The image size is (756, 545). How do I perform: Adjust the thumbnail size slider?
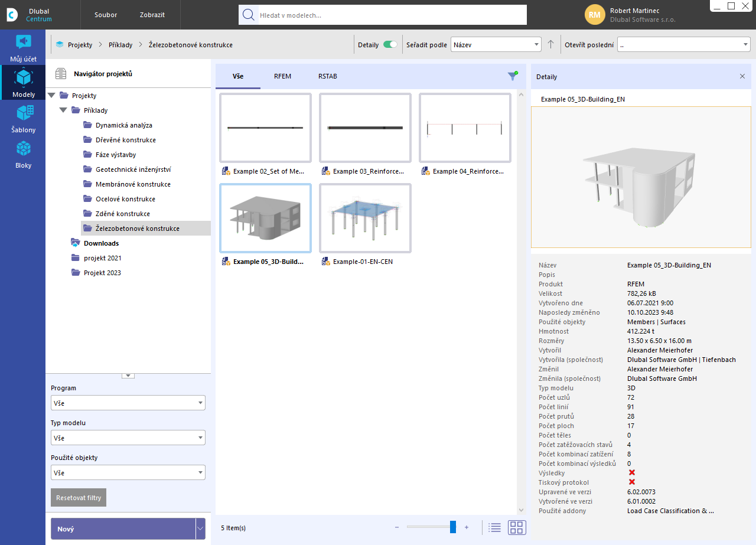(453, 527)
